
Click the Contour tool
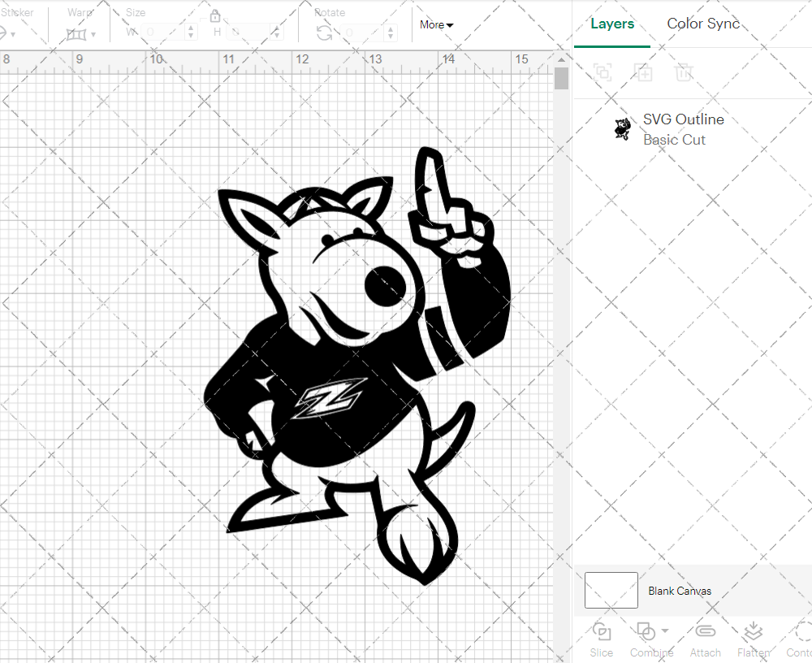click(x=800, y=639)
